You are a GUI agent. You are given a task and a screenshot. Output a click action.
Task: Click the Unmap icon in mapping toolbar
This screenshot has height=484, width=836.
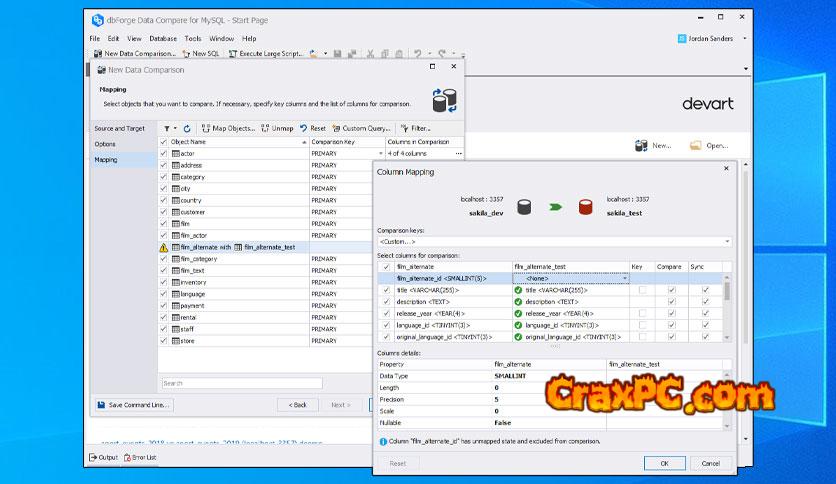click(265, 128)
